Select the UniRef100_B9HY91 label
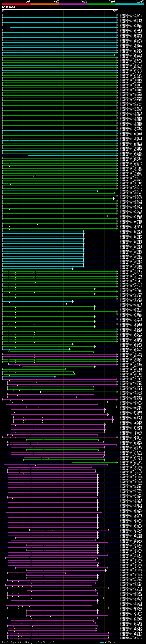This screenshot has height=644, width=146. coord(131,397)
